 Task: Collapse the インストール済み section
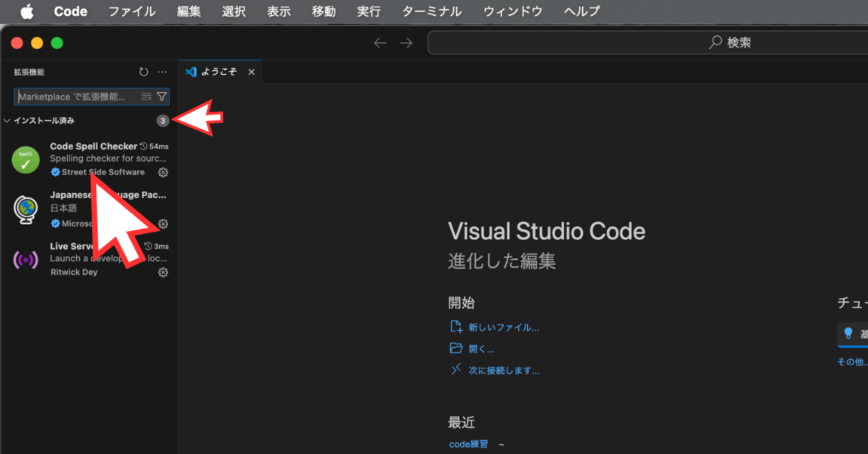click(7, 121)
